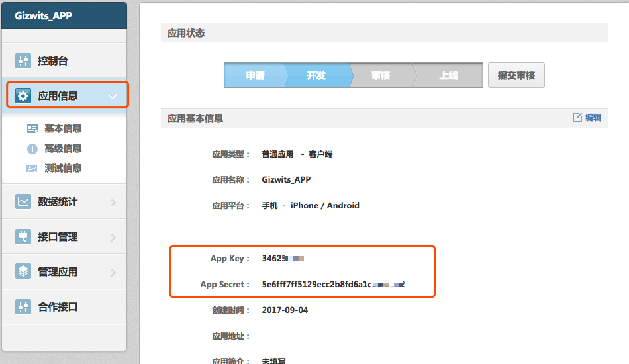Click the 控制台 sliders icon
This screenshot has height=364, width=629.
pyautogui.click(x=23, y=61)
